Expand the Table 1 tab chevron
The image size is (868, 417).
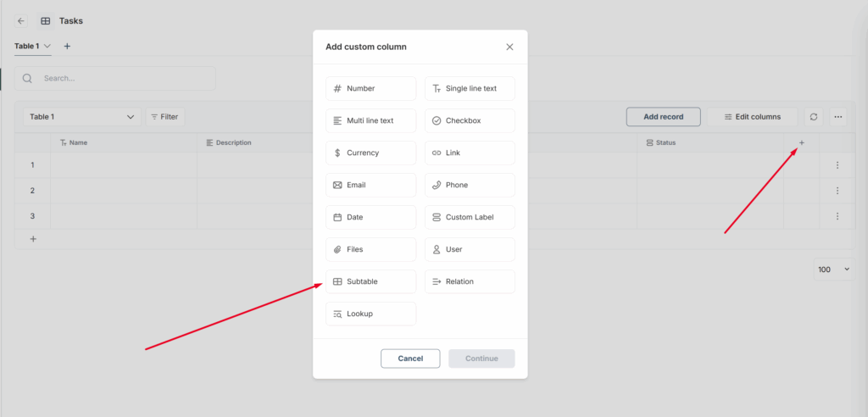[x=47, y=46]
